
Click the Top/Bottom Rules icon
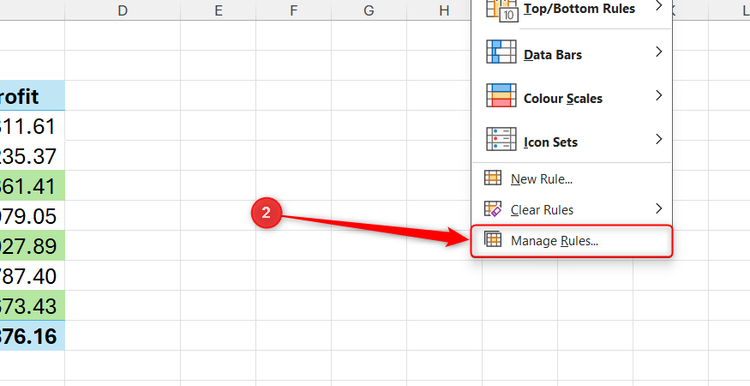point(501,10)
